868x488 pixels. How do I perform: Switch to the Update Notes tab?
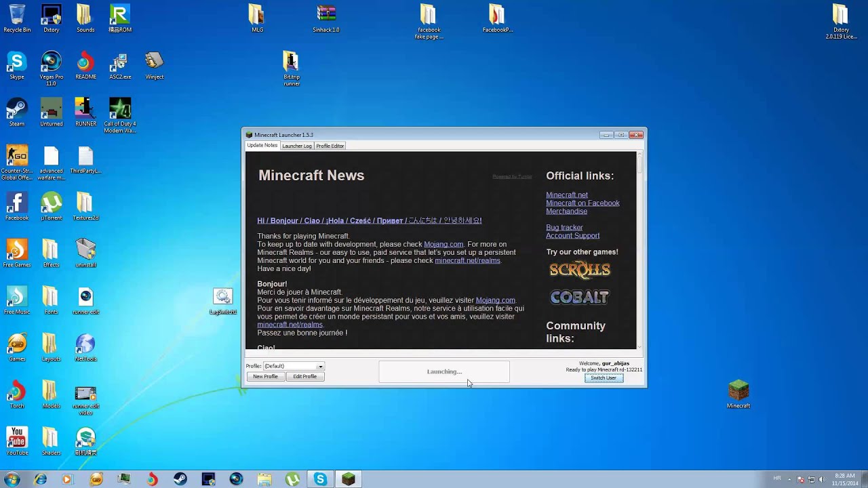(262, 146)
